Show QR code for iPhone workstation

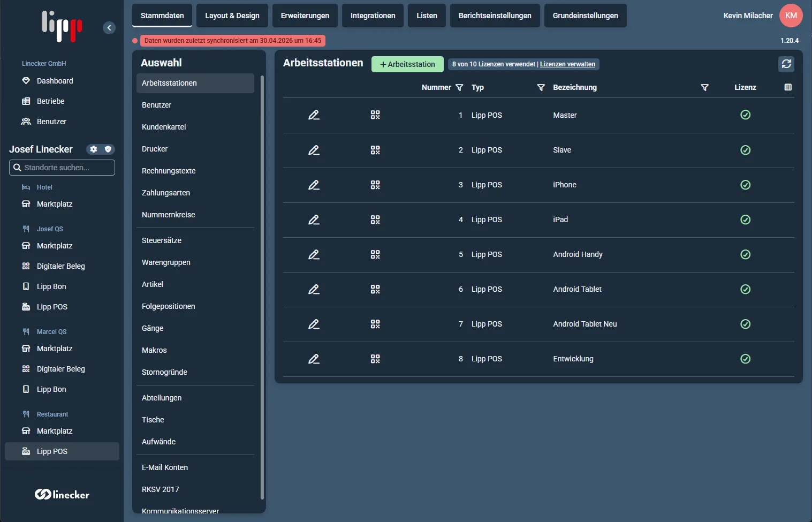[375, 185]
